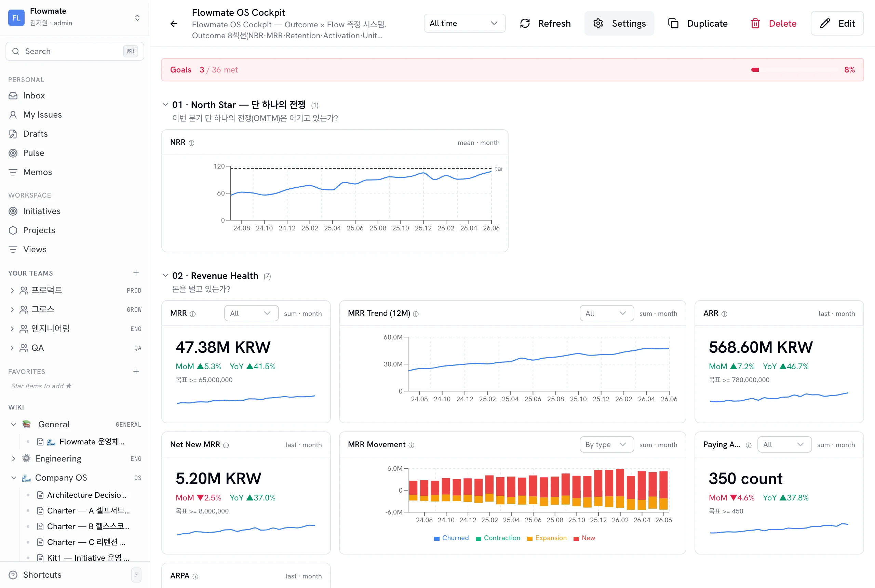
Task: Show info for MRR Trend (12M)
Action: coord(416,314)
